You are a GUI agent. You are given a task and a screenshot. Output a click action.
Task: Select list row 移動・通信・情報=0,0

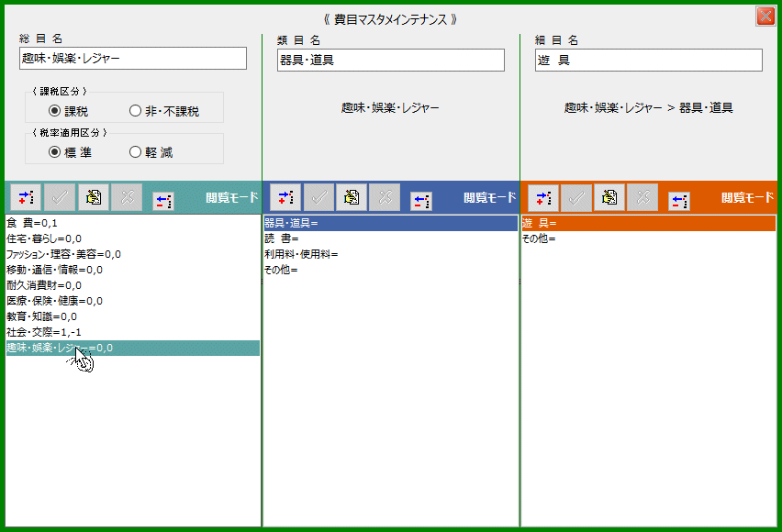[133, 270]
